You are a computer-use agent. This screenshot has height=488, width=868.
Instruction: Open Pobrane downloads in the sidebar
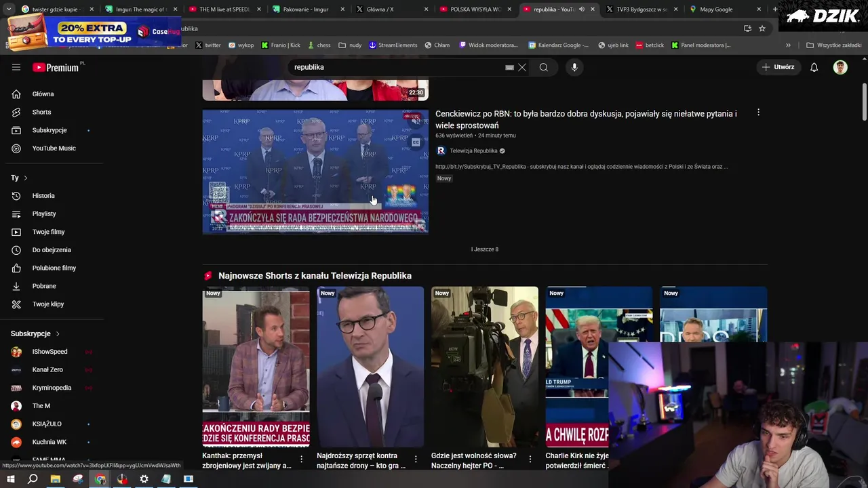(x=44, y=286)
